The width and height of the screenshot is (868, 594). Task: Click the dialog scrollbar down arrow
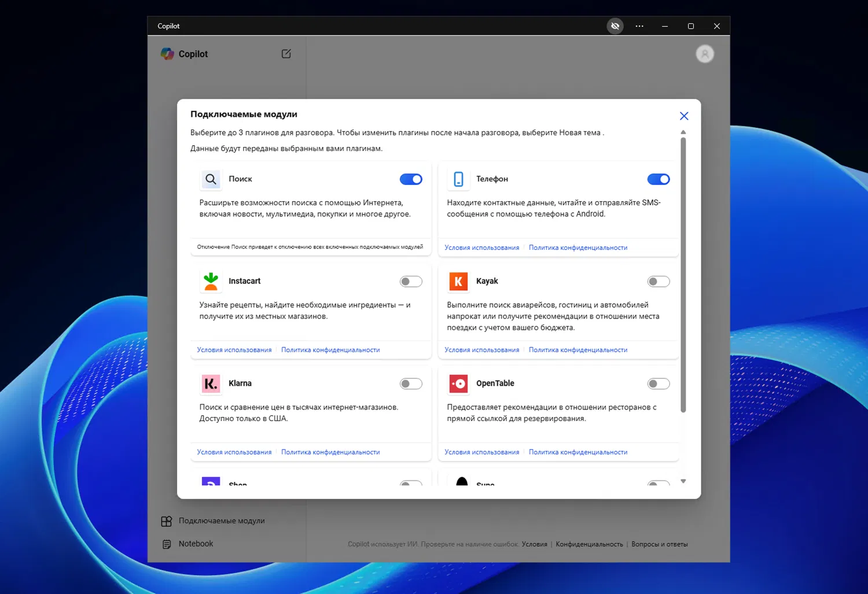point(683,481)
